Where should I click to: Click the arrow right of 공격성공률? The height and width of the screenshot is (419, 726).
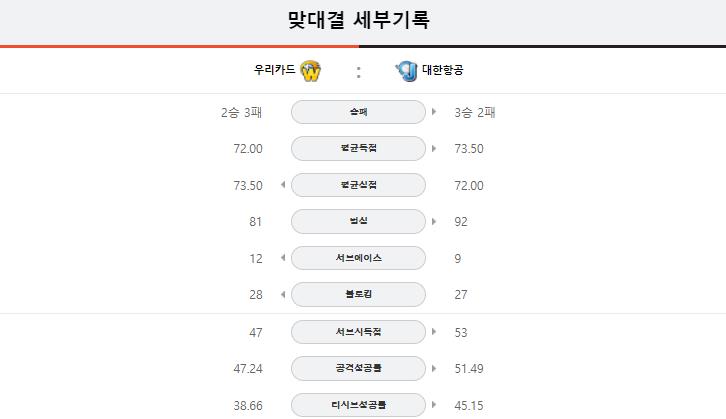coord(434,369)
